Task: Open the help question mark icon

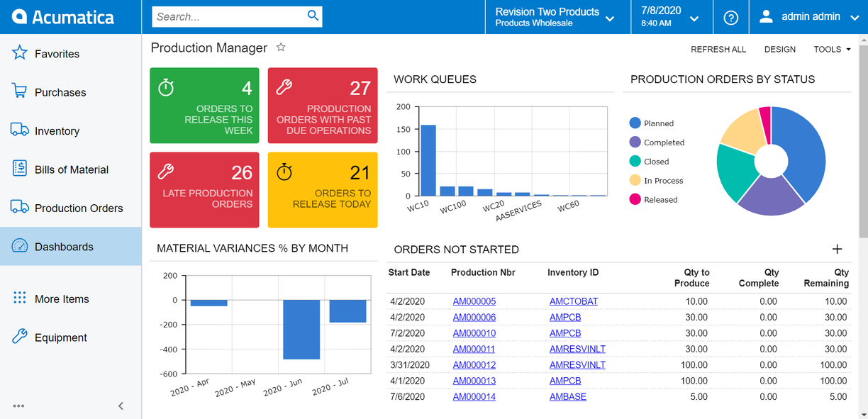Action: click(730, 18)
